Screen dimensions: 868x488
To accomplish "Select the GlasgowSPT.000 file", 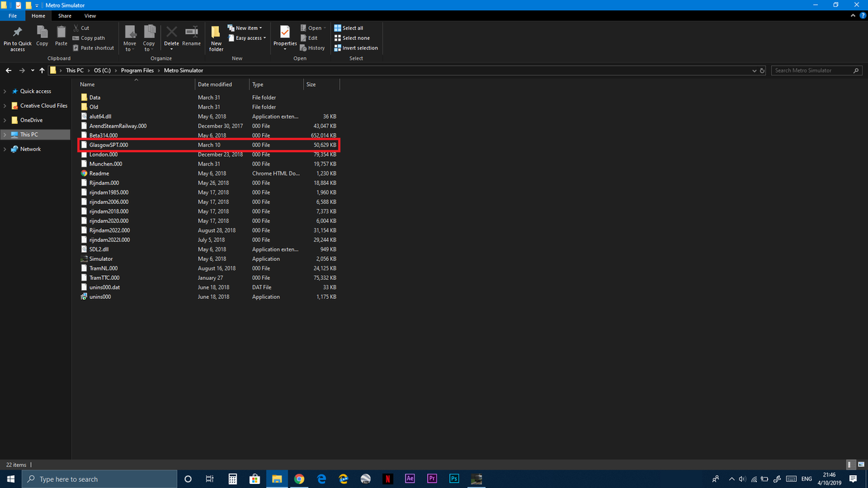I will (209, 145).
